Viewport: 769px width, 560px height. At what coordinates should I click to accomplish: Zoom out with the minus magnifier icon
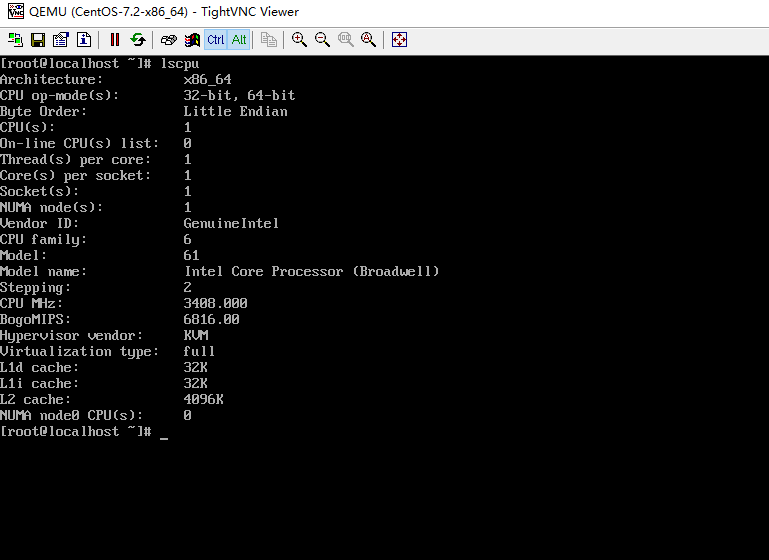coord(322,40)
